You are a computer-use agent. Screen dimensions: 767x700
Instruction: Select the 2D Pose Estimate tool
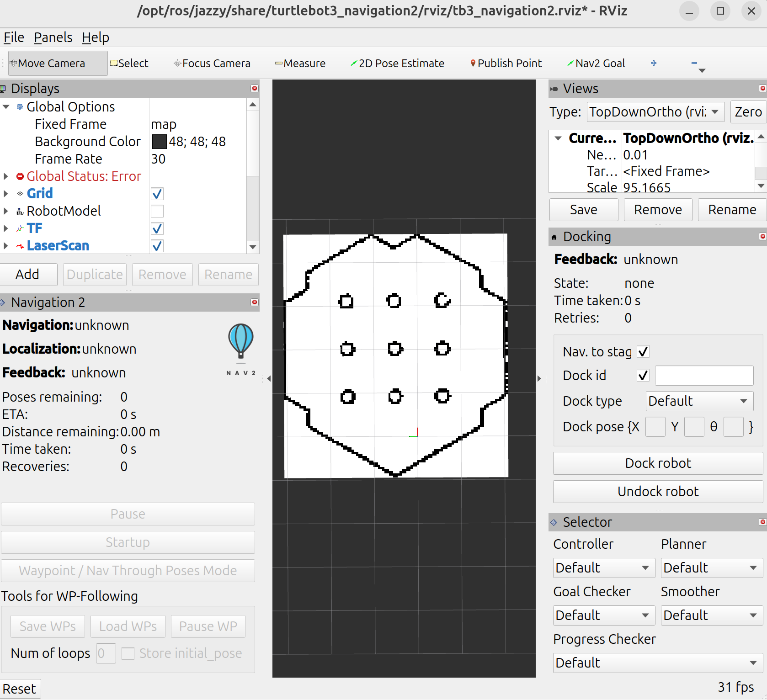point(397,64)
